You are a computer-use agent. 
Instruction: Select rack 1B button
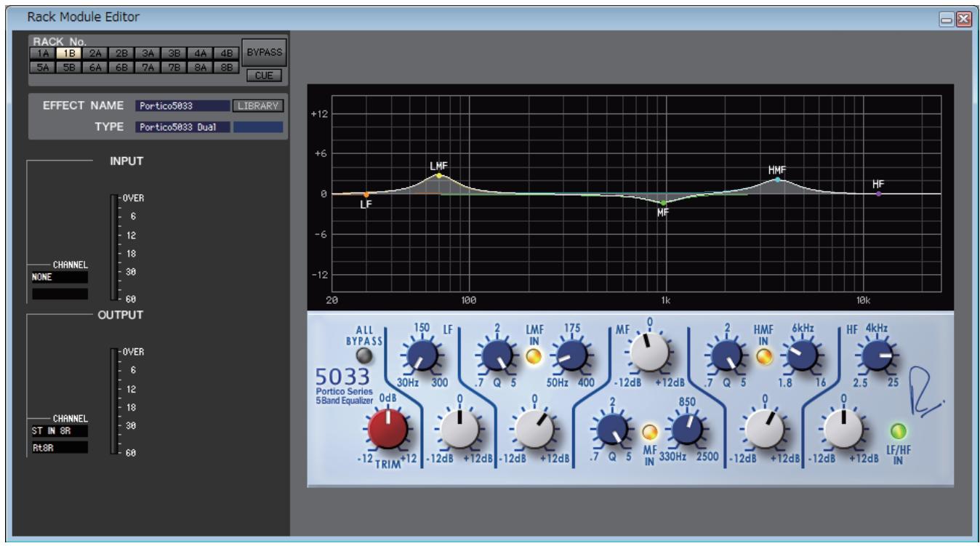(70, 53)
